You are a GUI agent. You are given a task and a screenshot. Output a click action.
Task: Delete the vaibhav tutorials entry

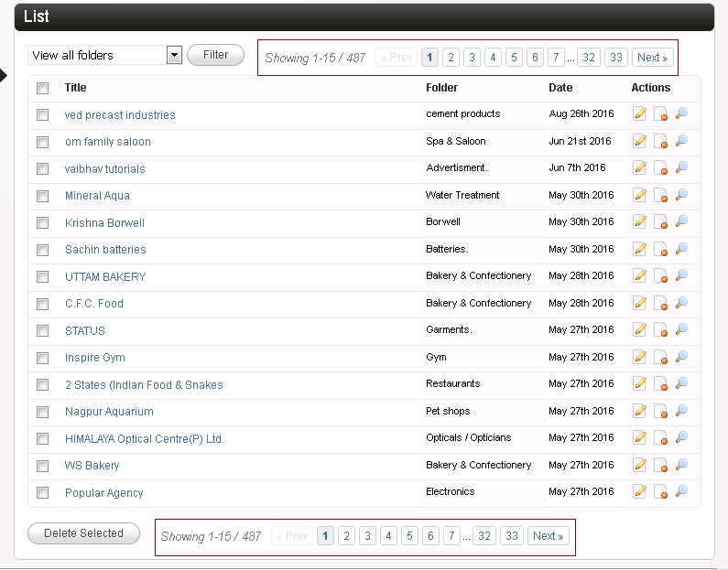tap(660, 168)
